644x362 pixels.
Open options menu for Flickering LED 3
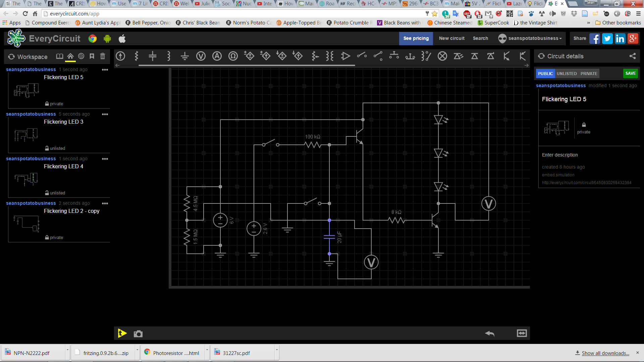pyautogui.click(x=105, y=114)
